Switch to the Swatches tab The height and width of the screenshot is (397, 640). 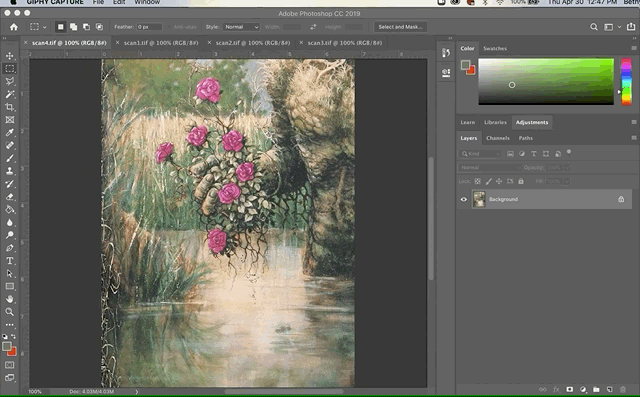(495, 49)
